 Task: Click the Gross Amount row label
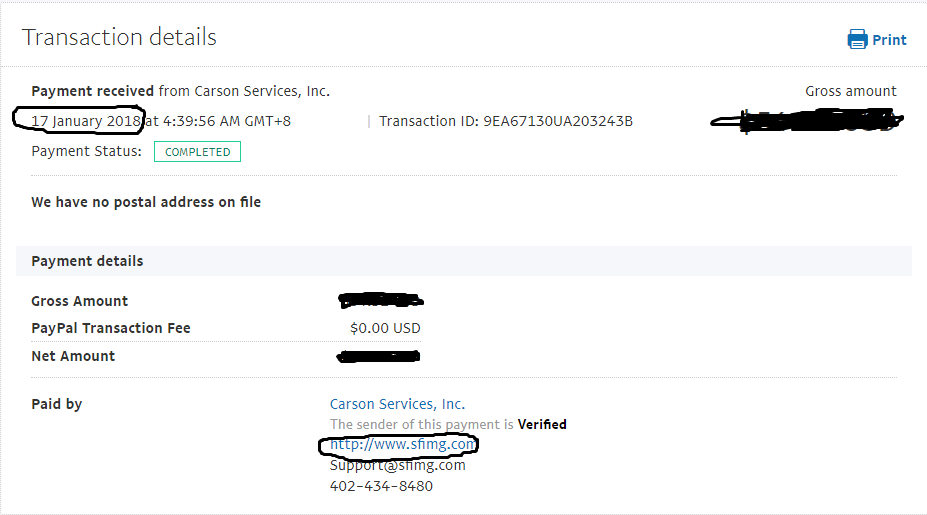tap(79, 301)
